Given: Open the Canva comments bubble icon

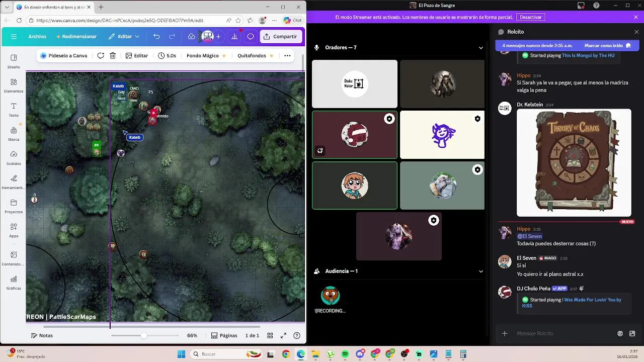Looking at the screenshot, I should point(251,37).
